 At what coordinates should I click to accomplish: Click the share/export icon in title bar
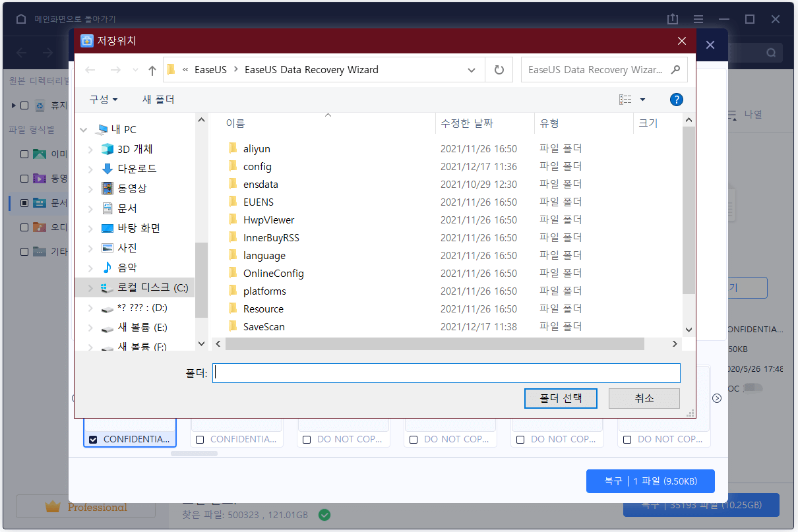[x=672, y=19]
